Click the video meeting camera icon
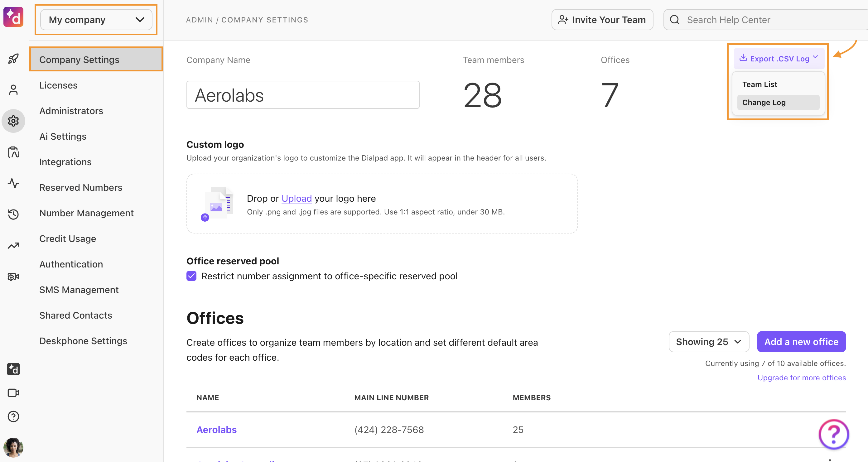Viewport: 868px width, 462px height. click(x=13, y=392)
